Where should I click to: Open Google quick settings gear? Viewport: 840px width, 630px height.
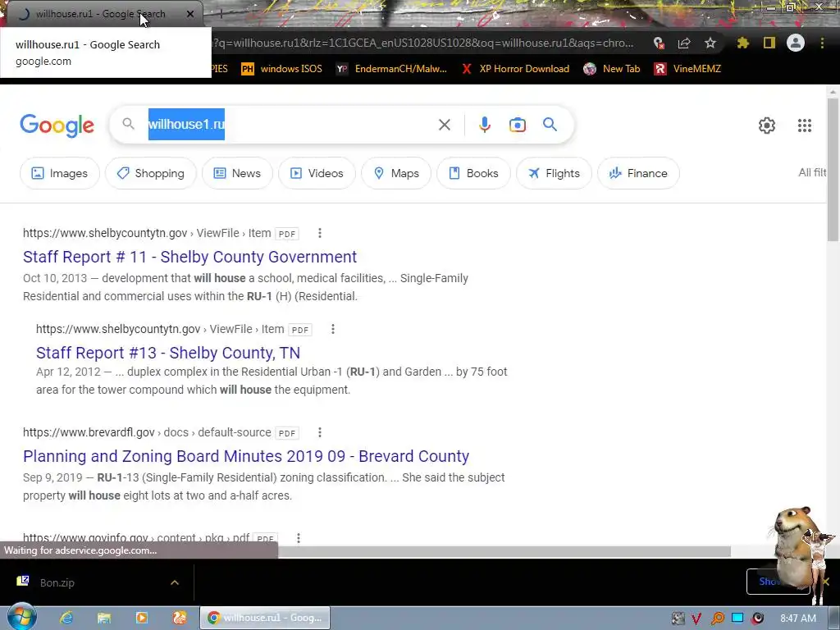click(x=767, y=126)
